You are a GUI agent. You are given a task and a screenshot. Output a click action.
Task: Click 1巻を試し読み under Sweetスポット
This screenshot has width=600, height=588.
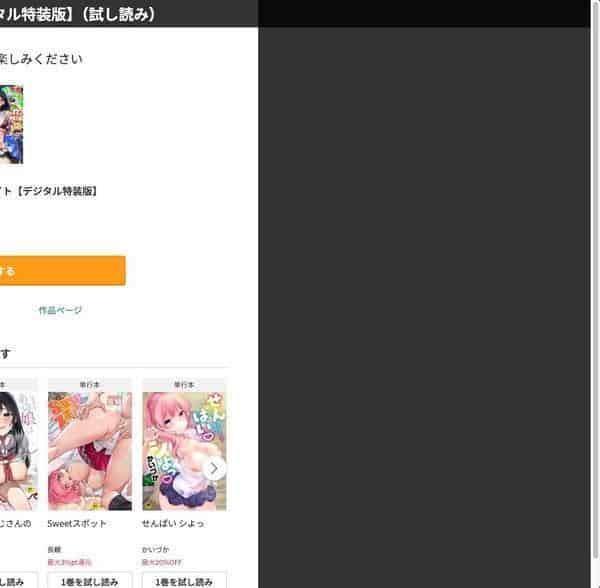pyautogui.click(x=90, y=581)
